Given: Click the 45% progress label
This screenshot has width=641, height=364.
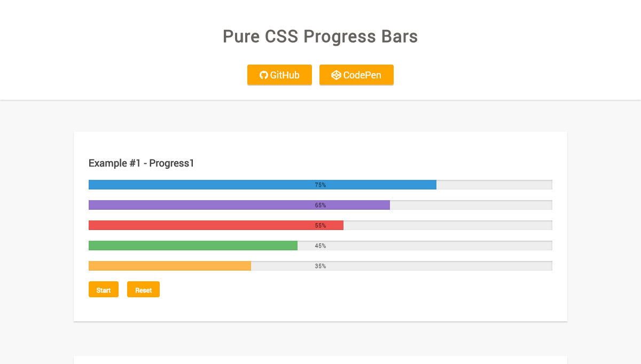Looking at the screenshot, I should (x=320, y=246).
